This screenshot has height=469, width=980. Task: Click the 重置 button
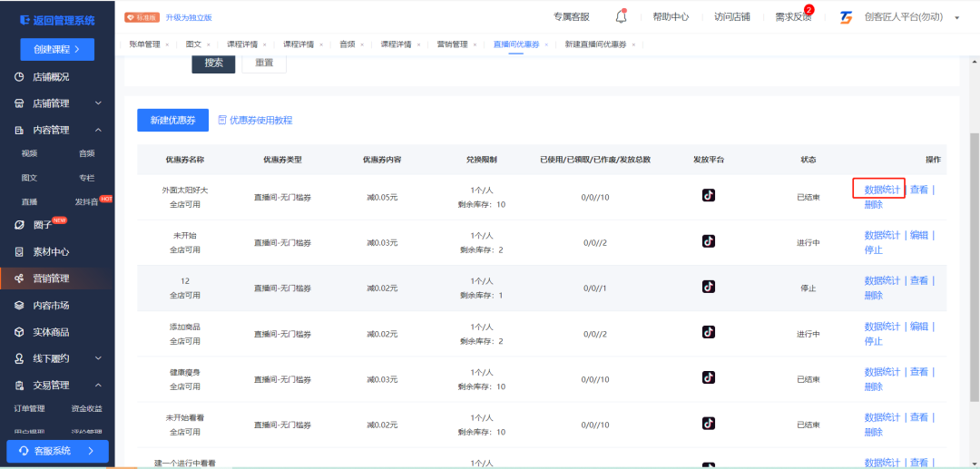(264, 64)
